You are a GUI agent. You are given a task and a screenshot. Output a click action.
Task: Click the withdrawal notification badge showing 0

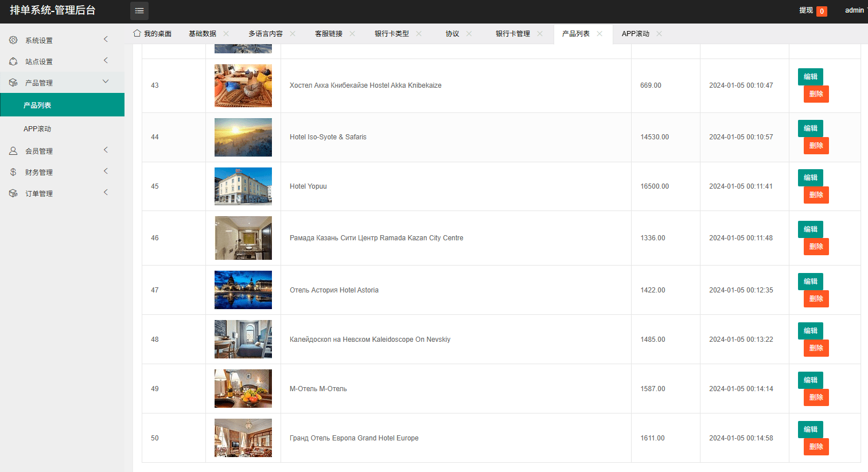(822, 11)
